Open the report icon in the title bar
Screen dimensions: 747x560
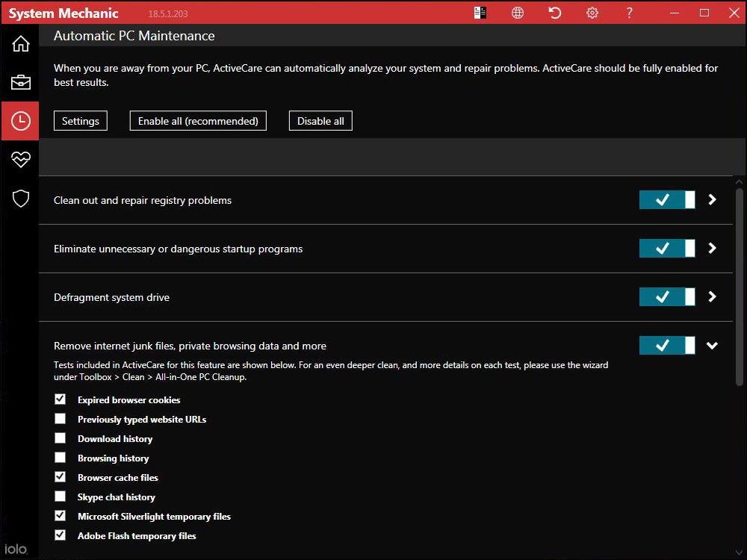480,13
